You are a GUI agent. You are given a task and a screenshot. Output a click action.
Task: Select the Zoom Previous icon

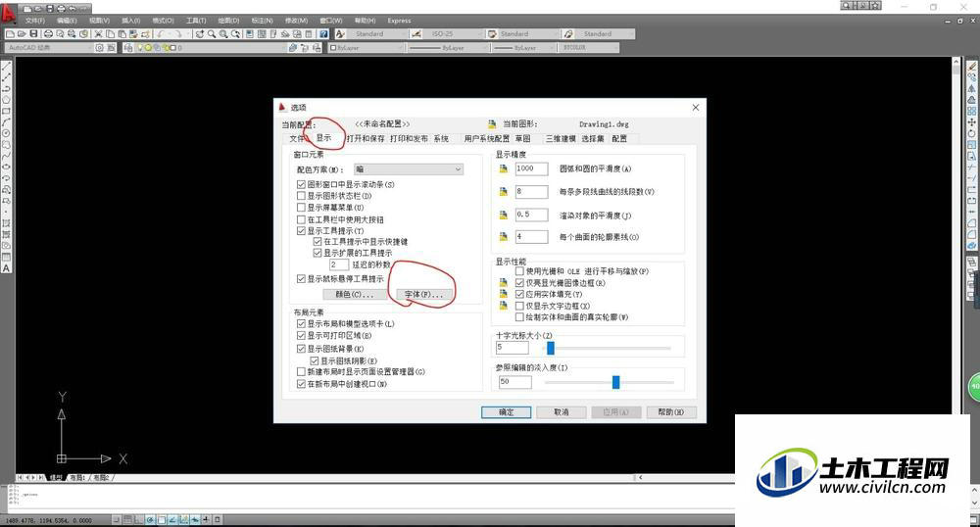click(235, 33)
